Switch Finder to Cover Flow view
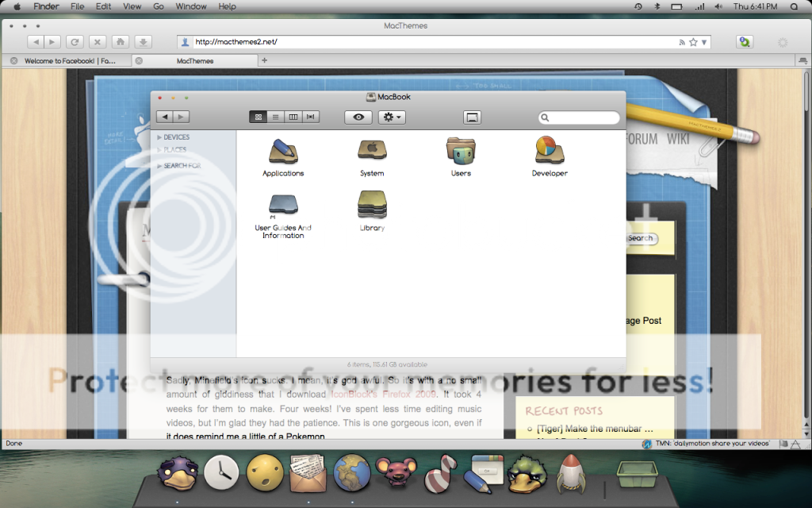This screenshot has width=812, height=508. 311,117
